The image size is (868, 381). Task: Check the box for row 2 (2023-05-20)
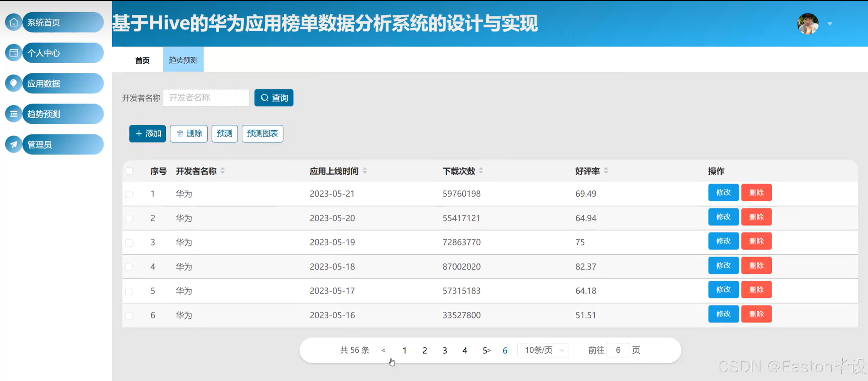(x=129, y=218)
